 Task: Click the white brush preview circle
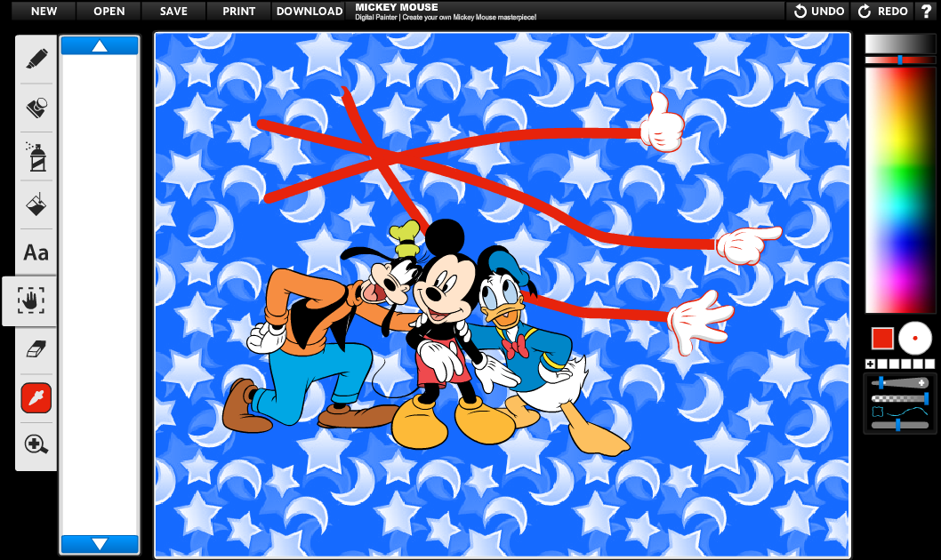[x=914, y=338]
